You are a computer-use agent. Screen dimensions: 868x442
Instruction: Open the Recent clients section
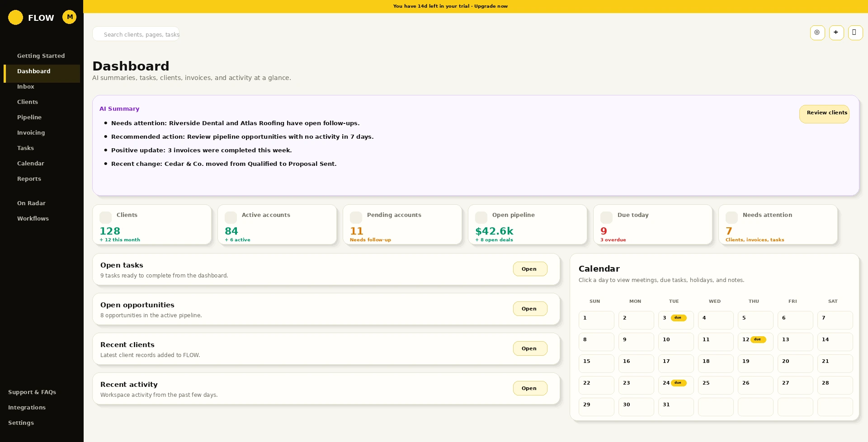(530, 348)
